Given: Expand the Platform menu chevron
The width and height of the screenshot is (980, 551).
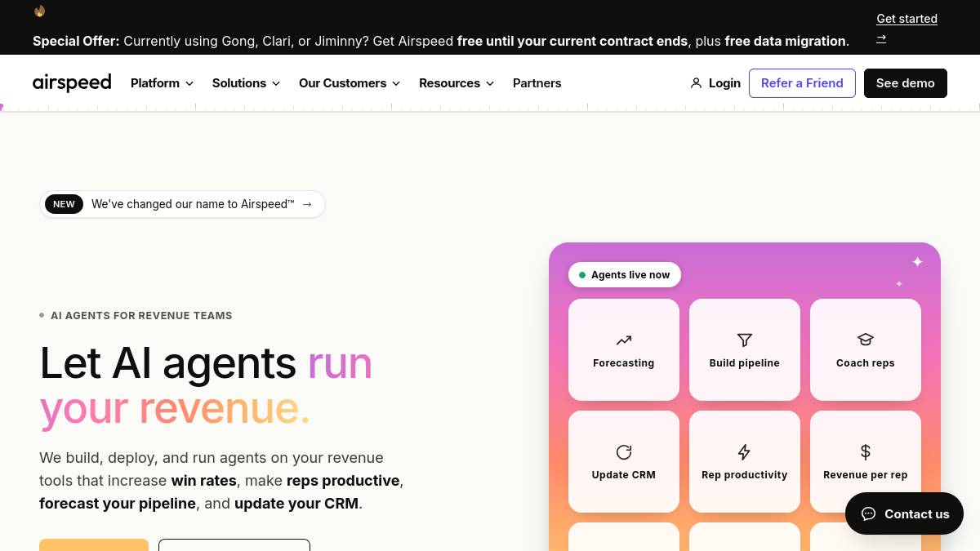Looking at the screenshot, I should (189, 83).
